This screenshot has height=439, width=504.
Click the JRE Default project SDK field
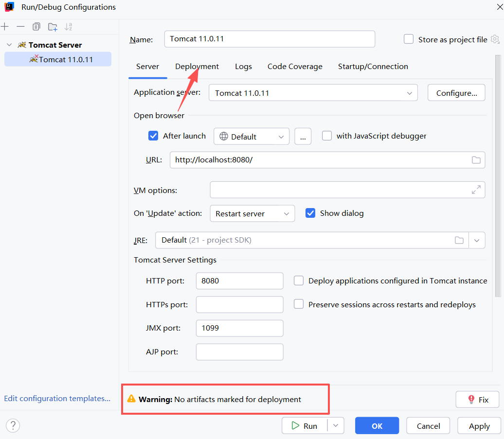312,240
